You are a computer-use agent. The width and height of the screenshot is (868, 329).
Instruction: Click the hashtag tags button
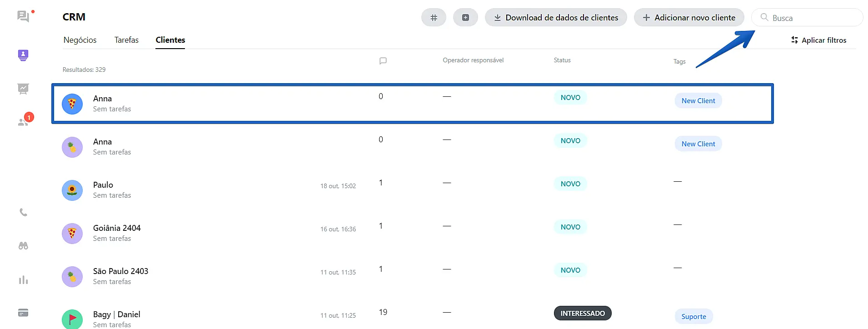click(x=434, y=18)
